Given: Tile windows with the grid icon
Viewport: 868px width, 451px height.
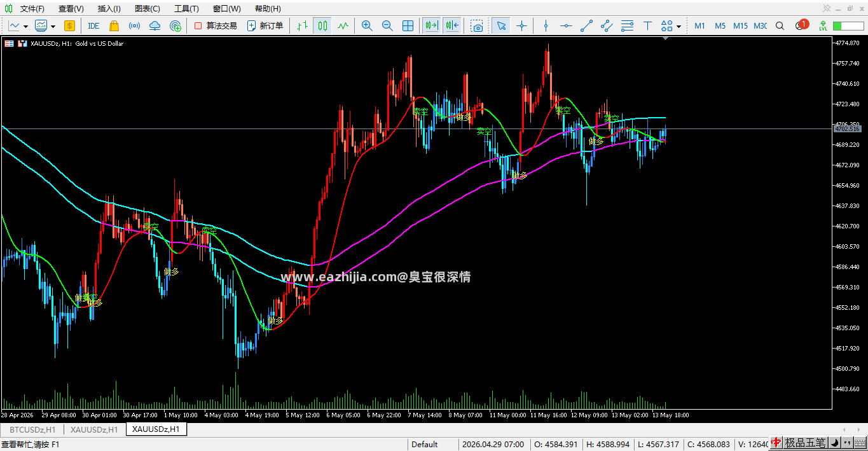Looking at the screenshot, I should [x=408, y=25].
